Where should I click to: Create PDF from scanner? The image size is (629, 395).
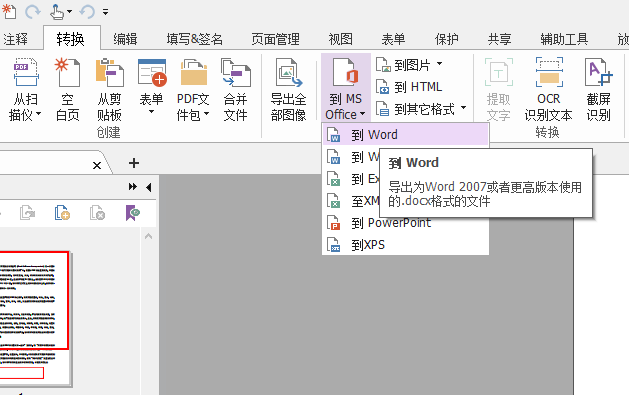click(25, 90)
